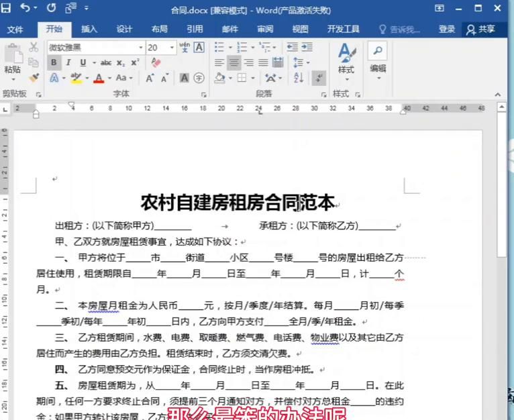The image size is (514, 420).
Task: Toggle character shading A
Action: point(185,78)
